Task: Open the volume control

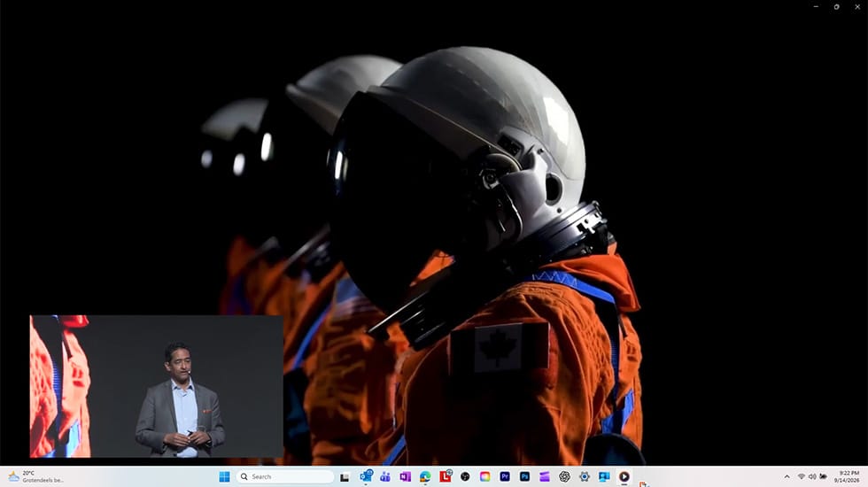Action: point(812,476)
